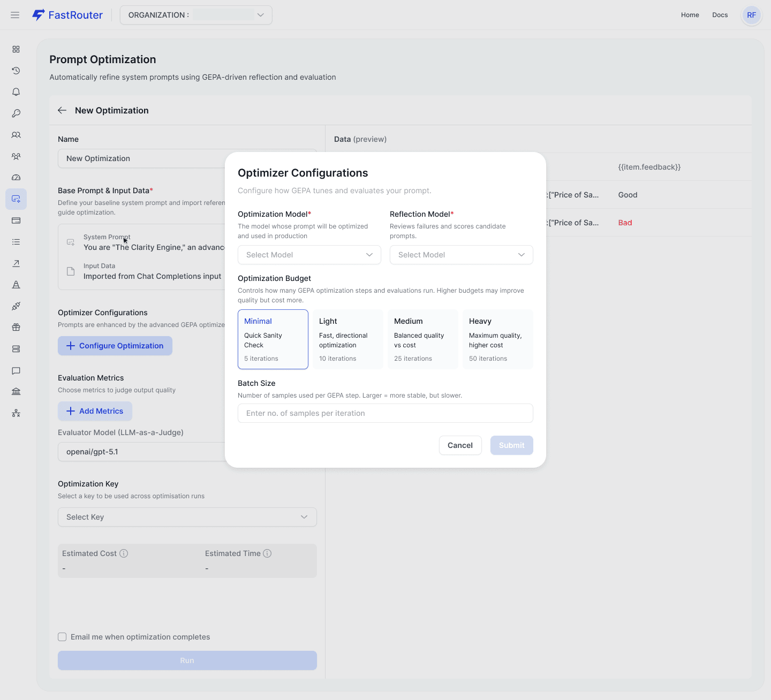Open the dashboard grid icon in sidebar

point(16,49)
